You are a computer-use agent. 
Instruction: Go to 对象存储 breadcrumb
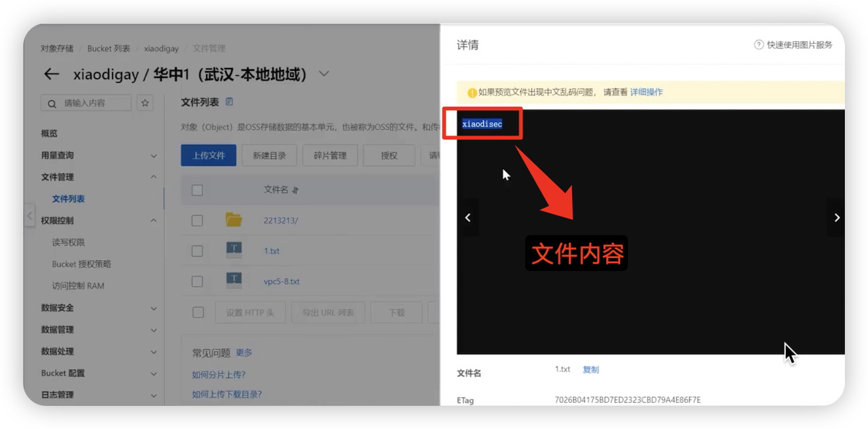[57, 48]
